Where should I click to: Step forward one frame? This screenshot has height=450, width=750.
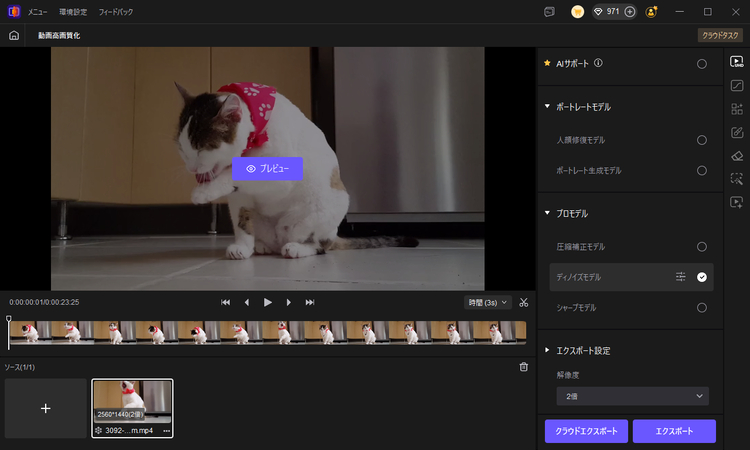pos(288,302)
